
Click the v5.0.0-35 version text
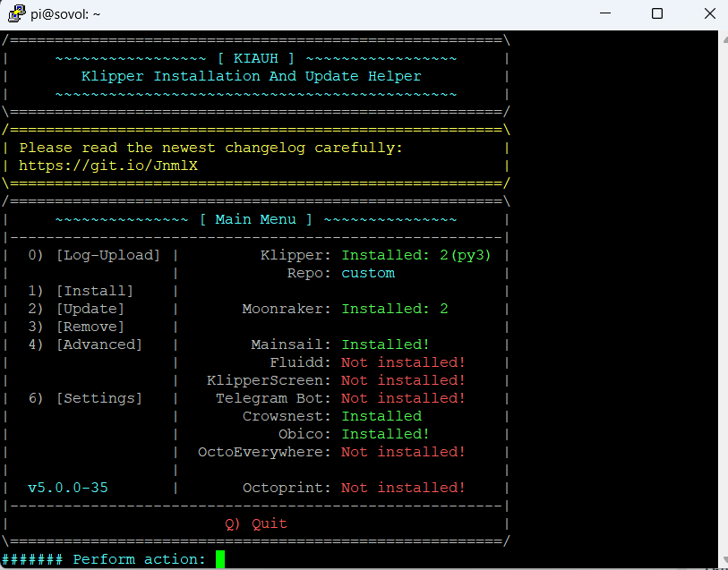[68, 488]
